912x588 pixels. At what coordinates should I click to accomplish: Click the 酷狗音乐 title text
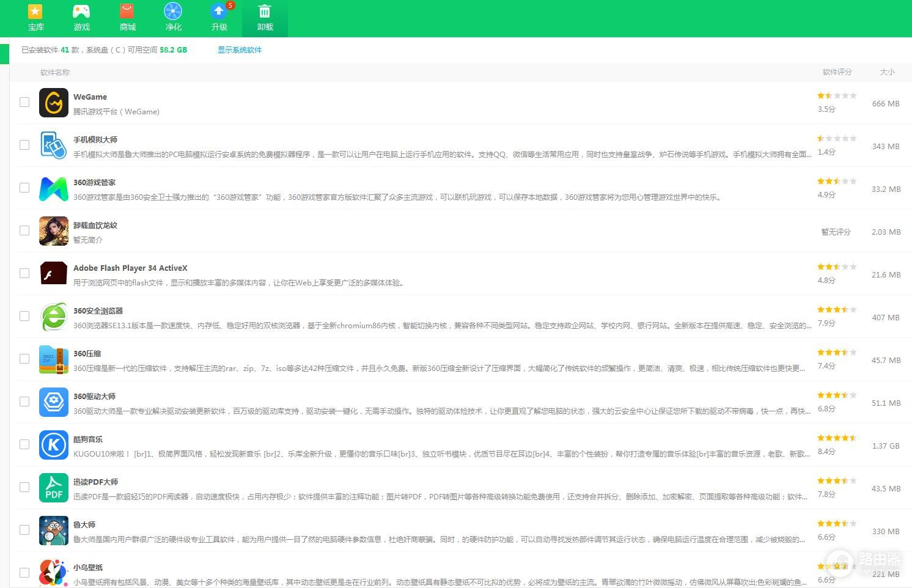[88, 439]
